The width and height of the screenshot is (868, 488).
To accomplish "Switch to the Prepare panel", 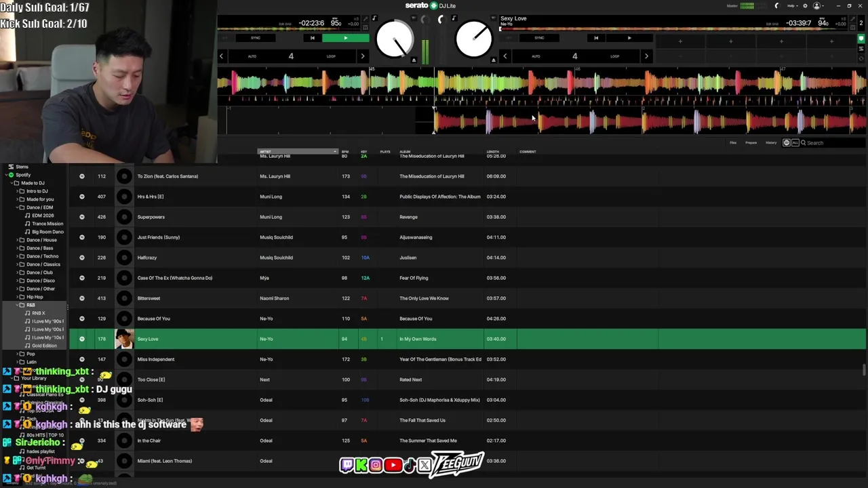I will point(751,143).
